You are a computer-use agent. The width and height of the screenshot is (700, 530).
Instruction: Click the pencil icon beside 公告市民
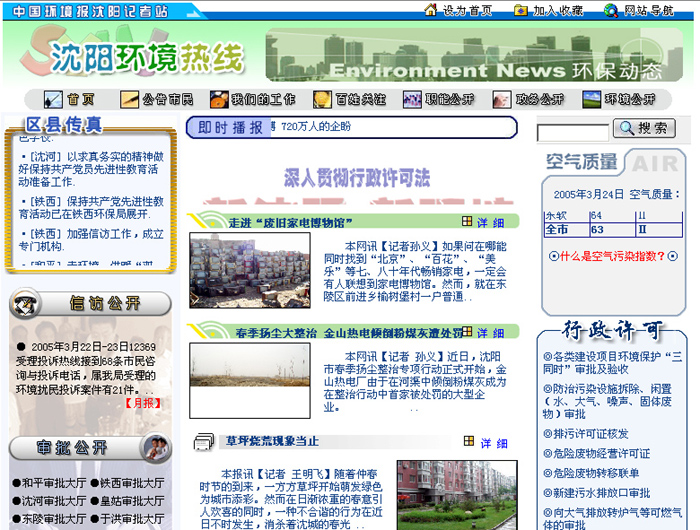click(129, 99)
